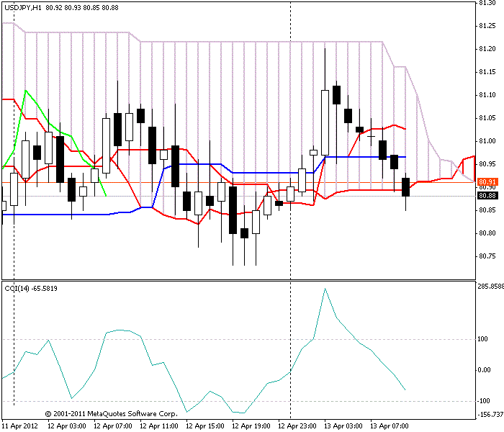Click the 12 Apr 19:00 time label
The image size is (504, 432).
coord(251,426)
